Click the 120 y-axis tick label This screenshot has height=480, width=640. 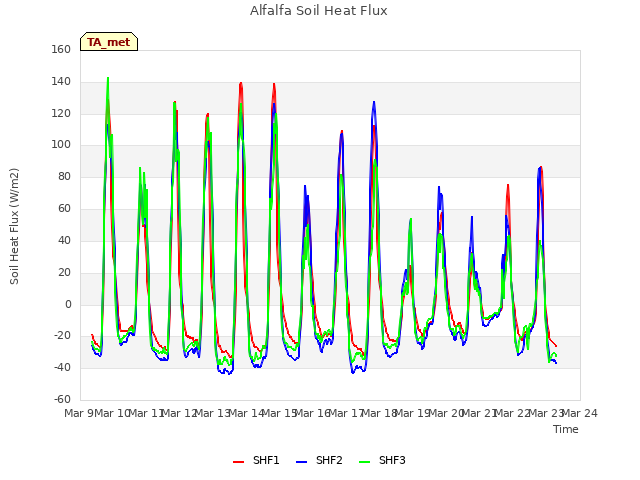point(61,113)
